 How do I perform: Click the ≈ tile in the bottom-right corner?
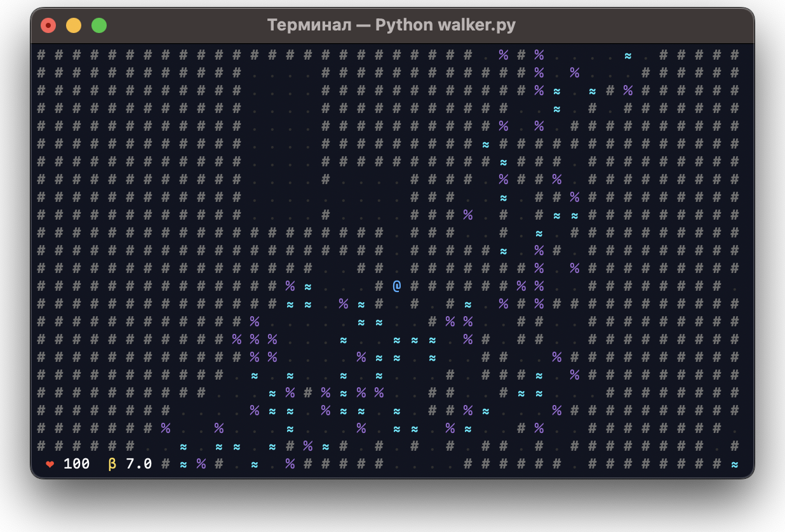pyautogui.click(x=735, y=465)
